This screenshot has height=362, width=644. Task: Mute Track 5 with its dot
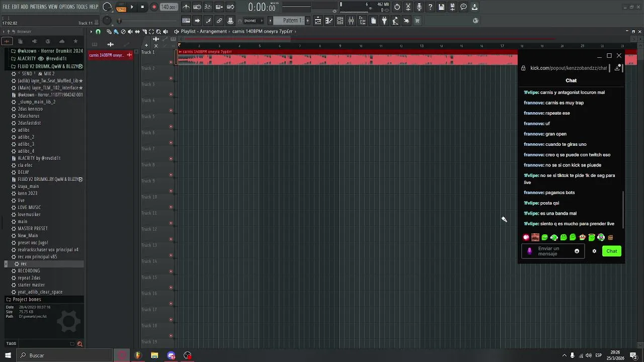click(171, 126)
